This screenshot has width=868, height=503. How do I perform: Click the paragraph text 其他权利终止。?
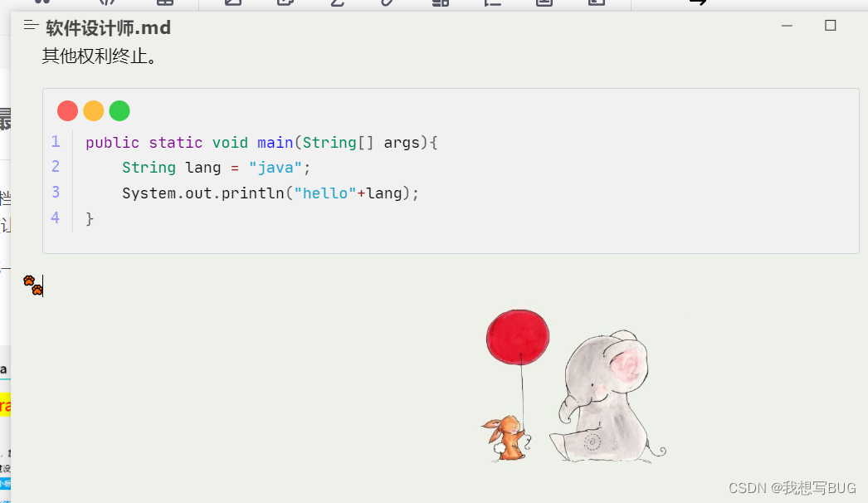pyautogui.click(x=100, y=56)
